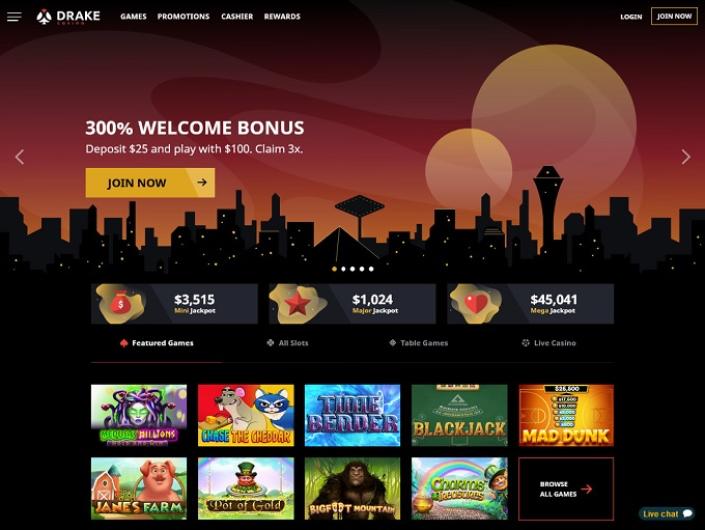
Task: Open the Time Bender game thumbnail
Action: (x=352, y=415)
